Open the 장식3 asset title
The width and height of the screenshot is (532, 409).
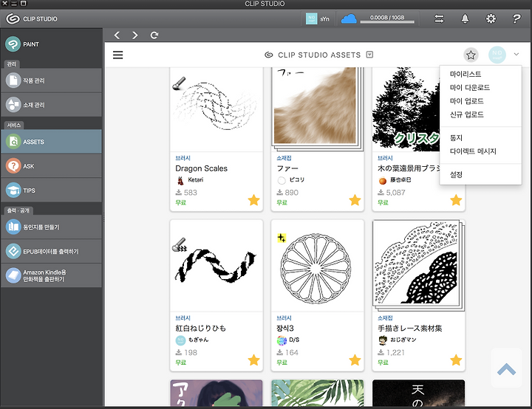pos(285,329)
